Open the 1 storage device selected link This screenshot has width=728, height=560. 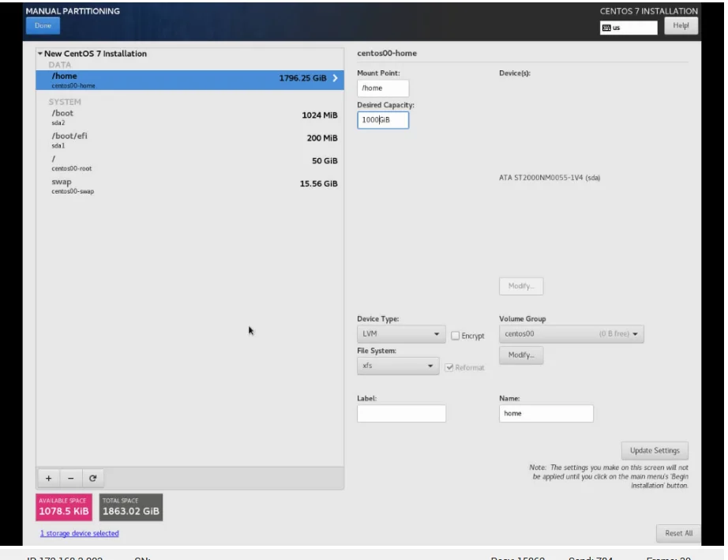80,533
